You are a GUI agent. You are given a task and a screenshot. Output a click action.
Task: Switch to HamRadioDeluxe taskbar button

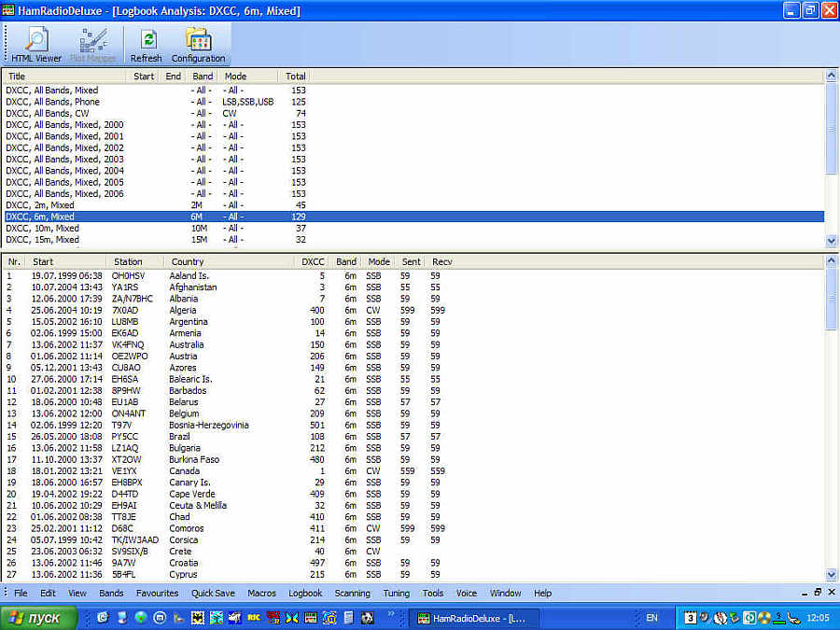473,618
